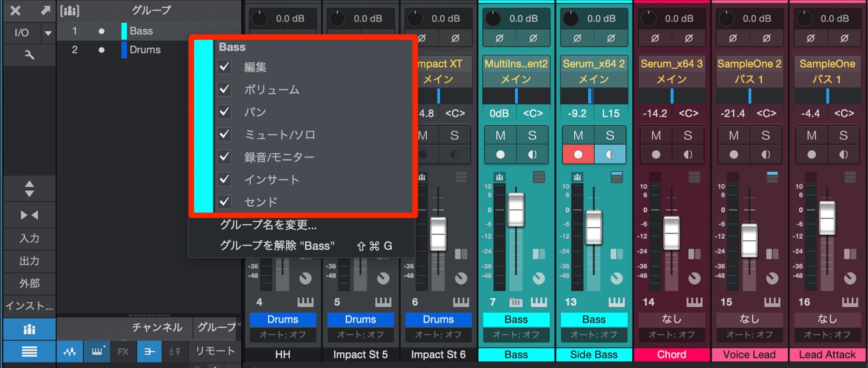Close the mixer with the X icon

tap(16, 10)
